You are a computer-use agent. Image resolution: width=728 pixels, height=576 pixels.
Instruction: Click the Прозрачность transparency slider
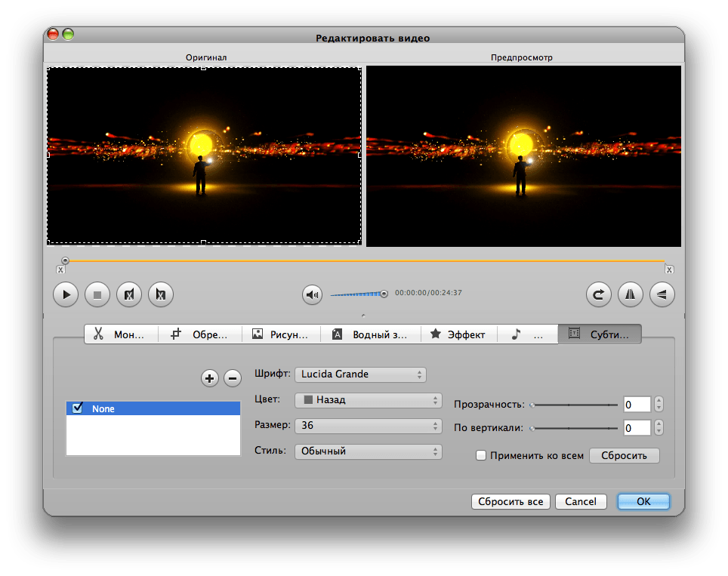574,405
